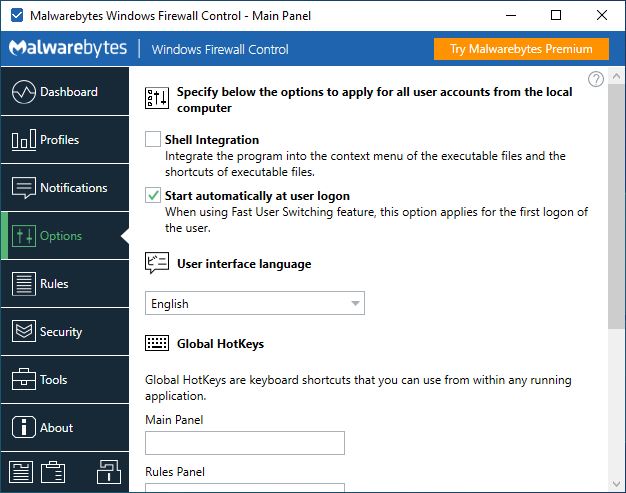Open the Dashboard section icon

click(x=24, y=92)
